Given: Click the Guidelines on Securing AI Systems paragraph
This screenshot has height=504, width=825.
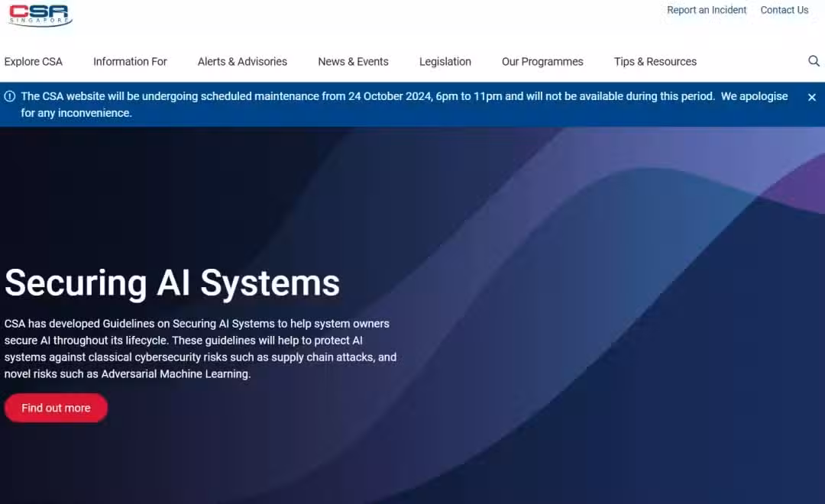Looking at the screenshot, I should 200,349.
